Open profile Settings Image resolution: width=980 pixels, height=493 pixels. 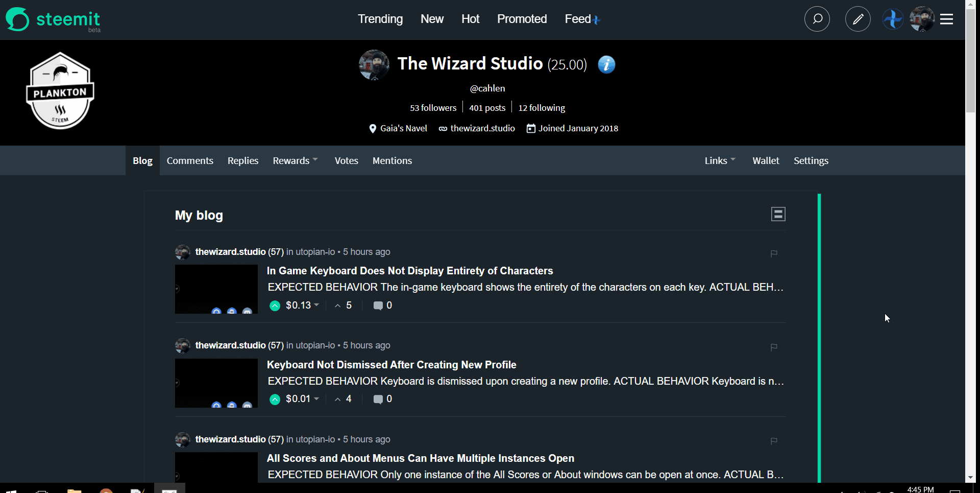click(x=811, y=161)
